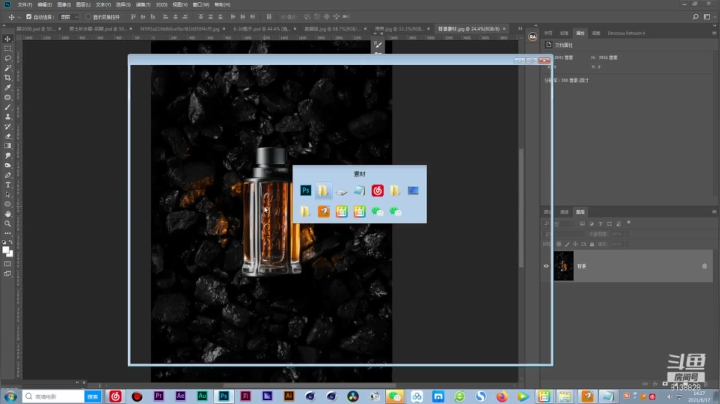Click the Premiere Pro taskbar icon
The image size is (720, 404).
coord(158,396)
